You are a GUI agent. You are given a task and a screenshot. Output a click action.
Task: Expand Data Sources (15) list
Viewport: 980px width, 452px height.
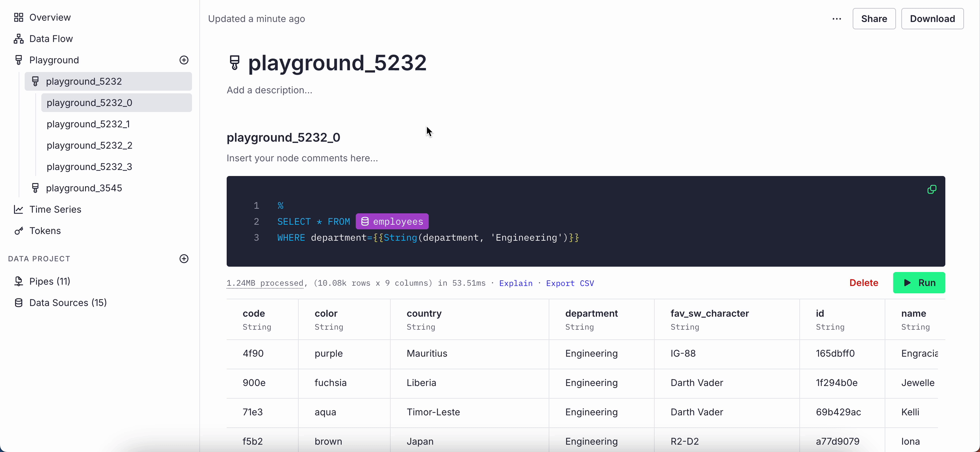point(68,302)
